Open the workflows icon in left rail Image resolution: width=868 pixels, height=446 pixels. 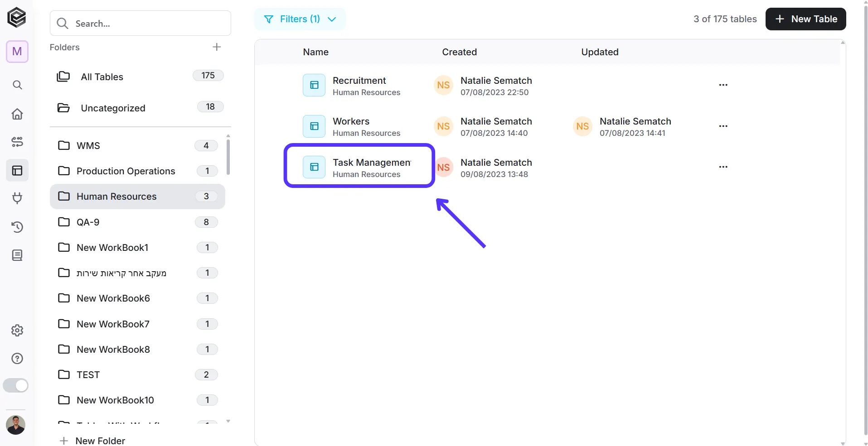tap(17, 142)
